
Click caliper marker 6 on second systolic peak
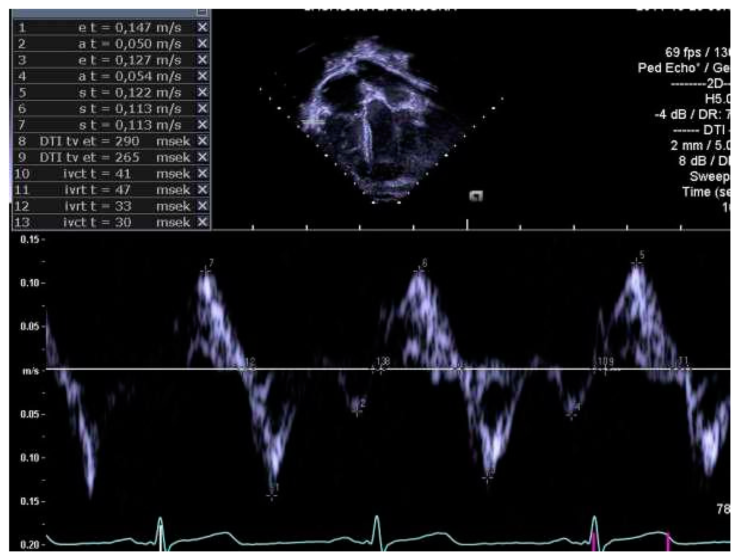[x=419, y=271]
